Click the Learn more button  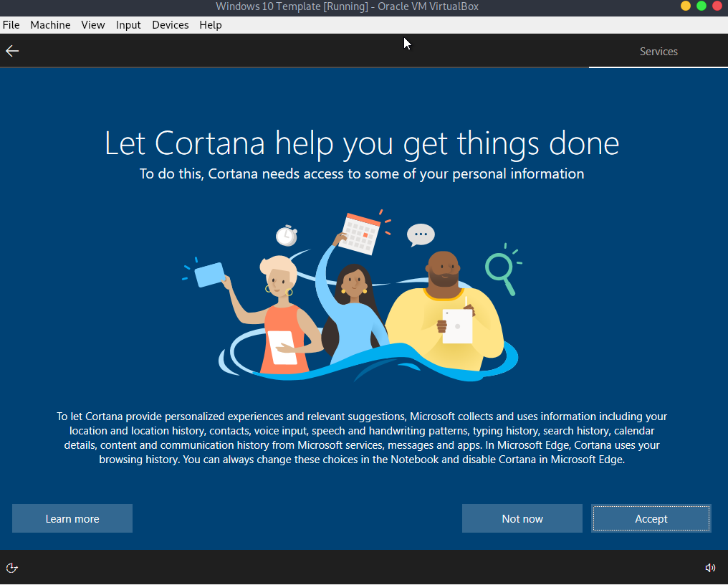coord(72,518)
